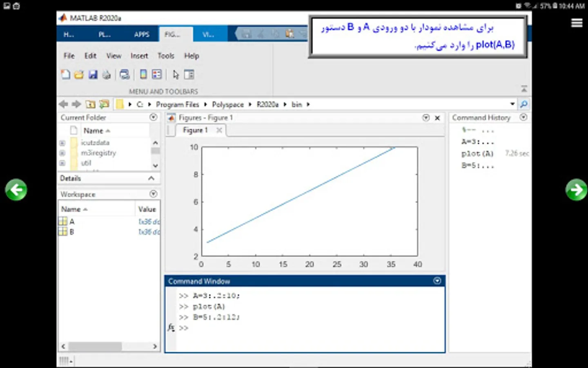
Task: Select the m3iregistry folder name
Action: pos(98,153)
